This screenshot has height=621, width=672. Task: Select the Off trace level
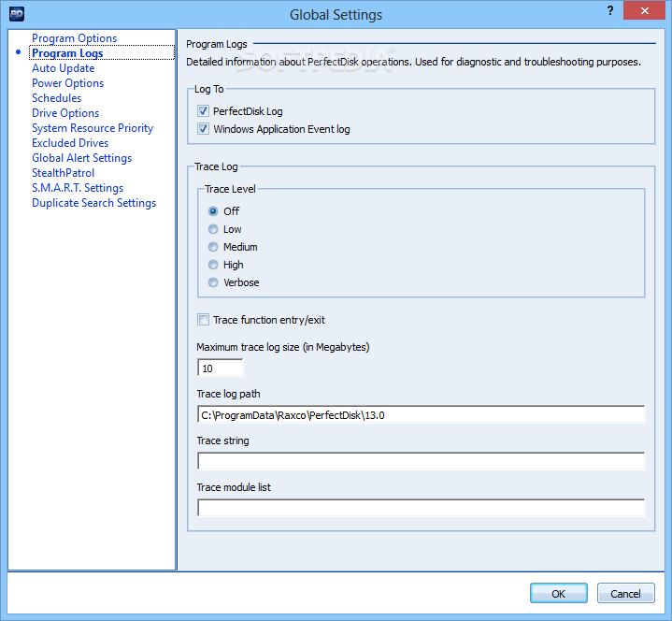pos(213,211)
